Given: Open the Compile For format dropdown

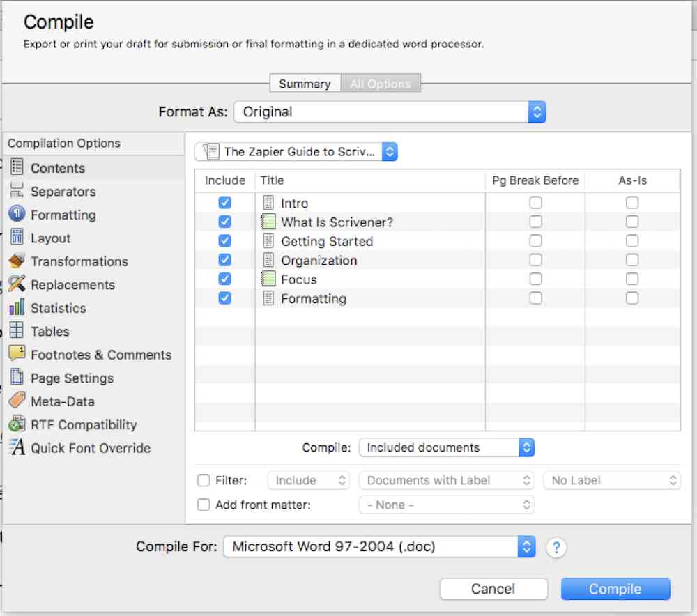Looking at the screenshot, I should click(379, 547).
